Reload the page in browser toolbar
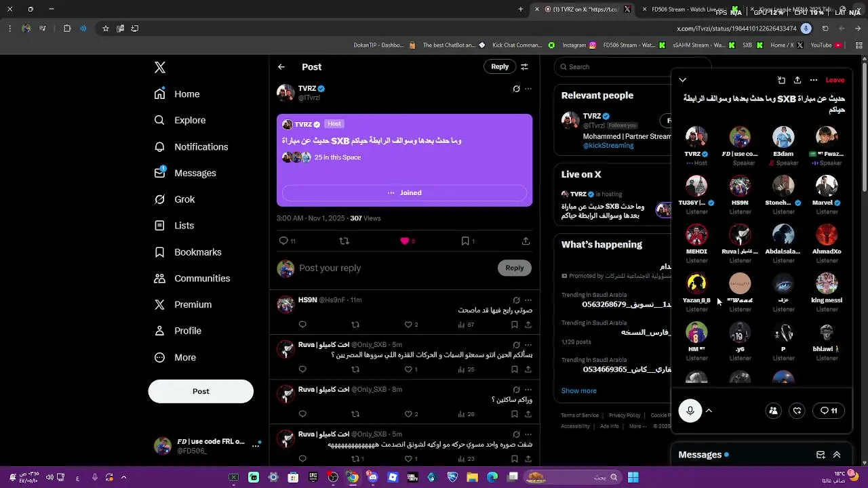Viewport: 868px width, 488px height. click(x=825, y=28)
